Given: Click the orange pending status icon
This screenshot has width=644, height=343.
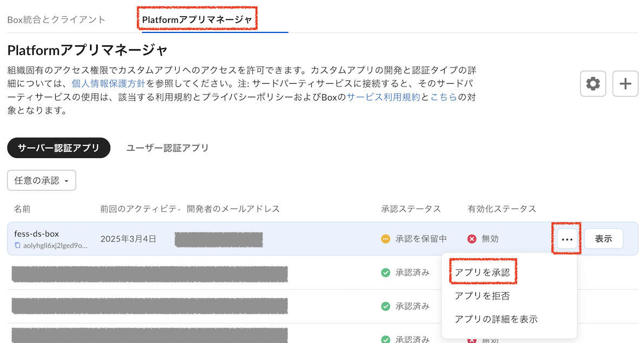Looking at the screenshot, I should point(385,239).
